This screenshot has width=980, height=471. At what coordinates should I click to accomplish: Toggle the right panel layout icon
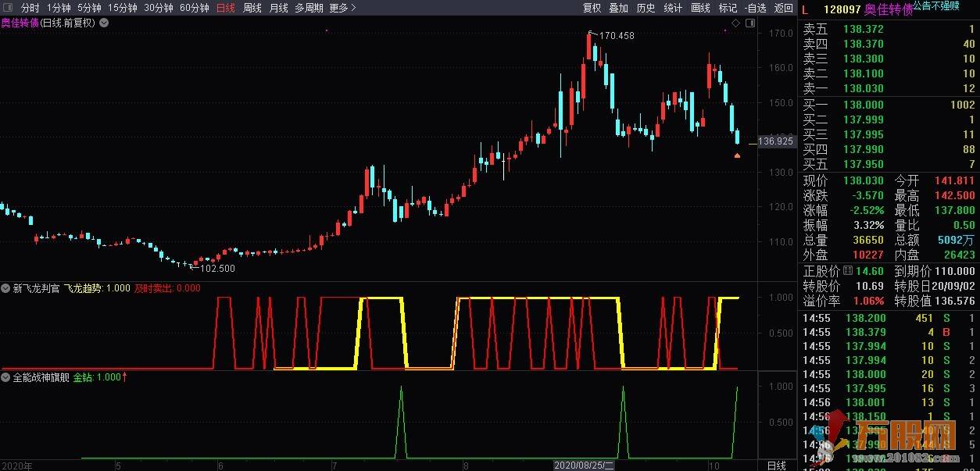point(749,23)
